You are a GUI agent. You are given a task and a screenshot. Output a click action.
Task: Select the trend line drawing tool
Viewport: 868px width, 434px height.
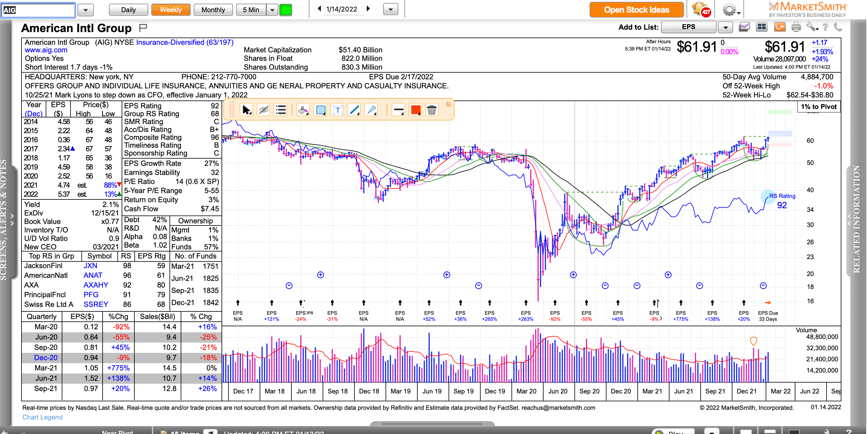pyautogui.click(x=354, y=110)
